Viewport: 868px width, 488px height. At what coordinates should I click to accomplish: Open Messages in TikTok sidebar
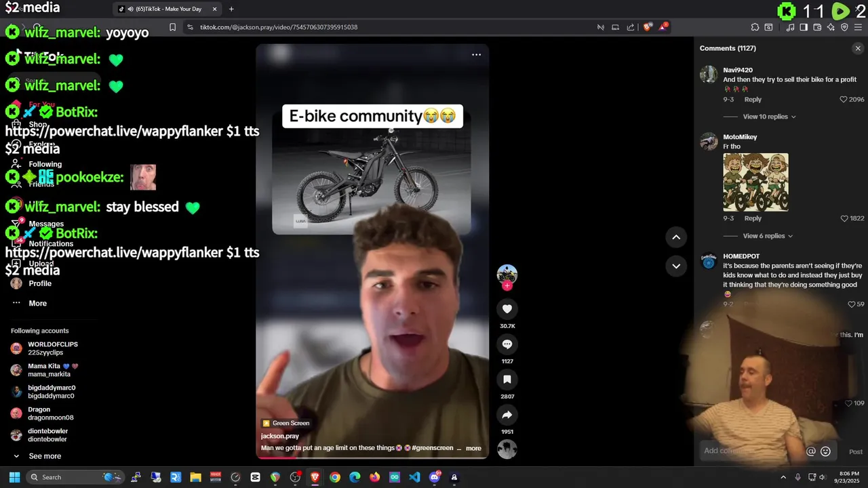tap(46, 224)
